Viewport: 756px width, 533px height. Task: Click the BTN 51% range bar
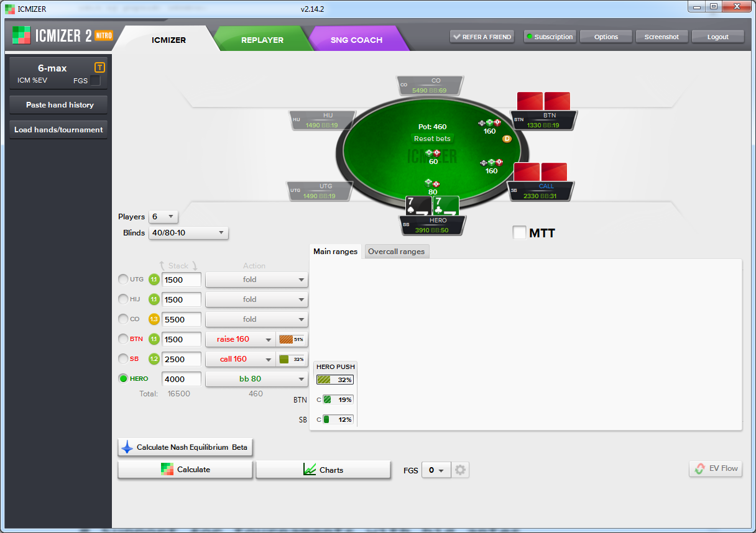292,339
